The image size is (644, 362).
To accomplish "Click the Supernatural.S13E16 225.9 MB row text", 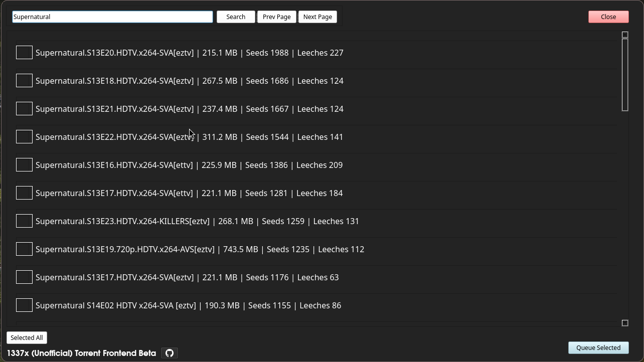I will pyautogui.click(x=189, y=165).
